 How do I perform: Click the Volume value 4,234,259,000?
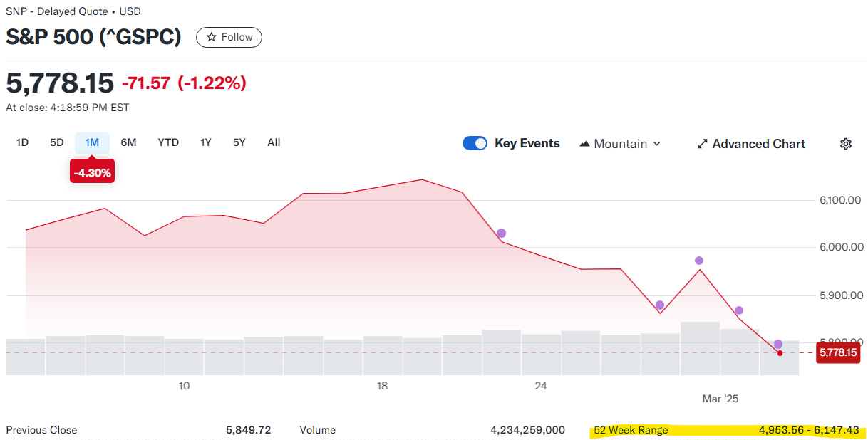click(x=527, y=430)
